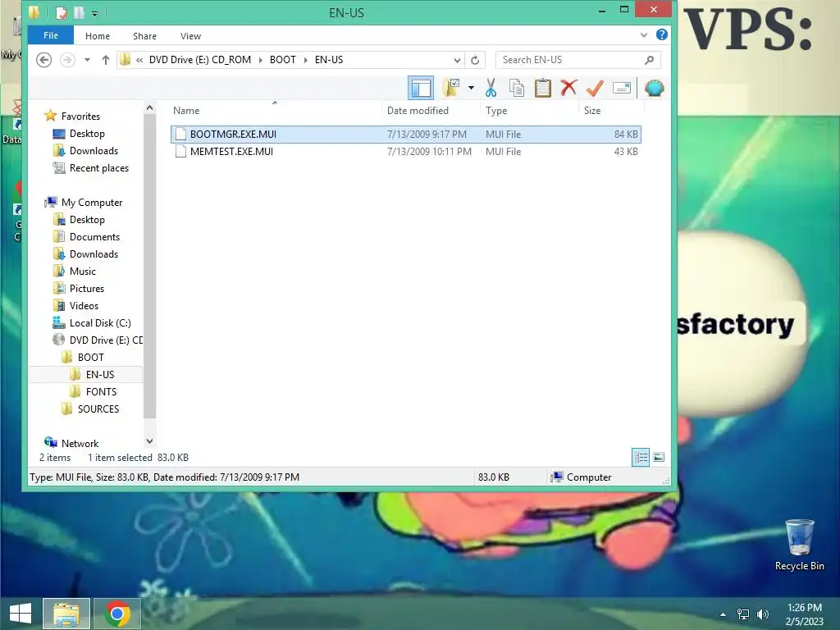
Task: Open Recycle Bin on desktop
Action: coord(799,545)
